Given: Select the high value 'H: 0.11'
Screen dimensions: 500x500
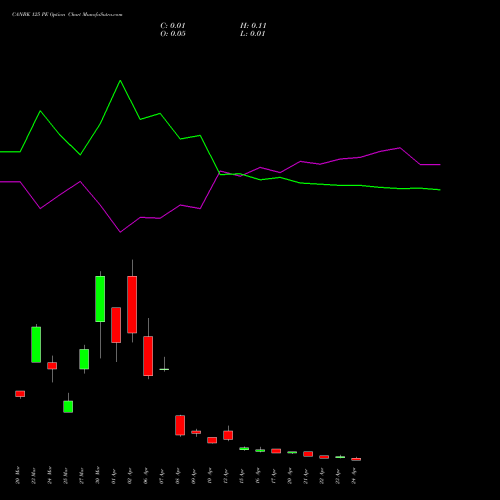Looking at the screenshot, I should tap(253, 26).
